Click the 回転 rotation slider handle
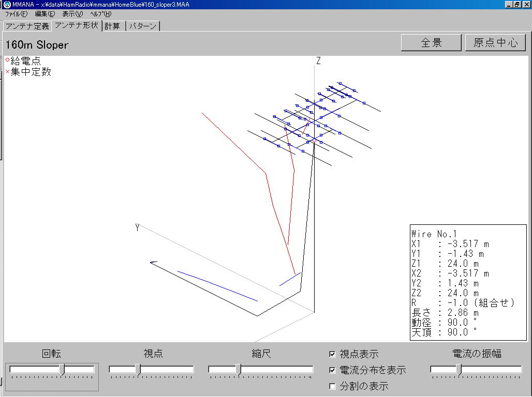The image size is (532, 397). tap(62, 370)
